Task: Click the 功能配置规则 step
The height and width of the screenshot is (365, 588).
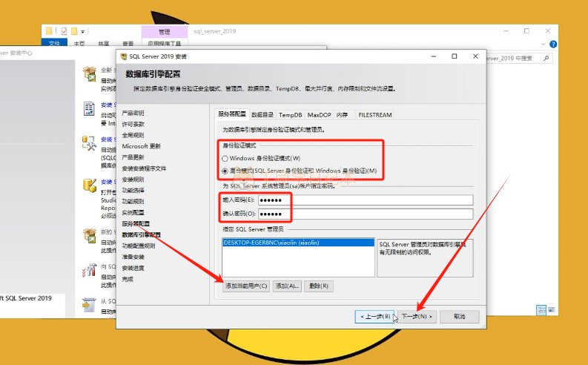Action: click(139, 246)
